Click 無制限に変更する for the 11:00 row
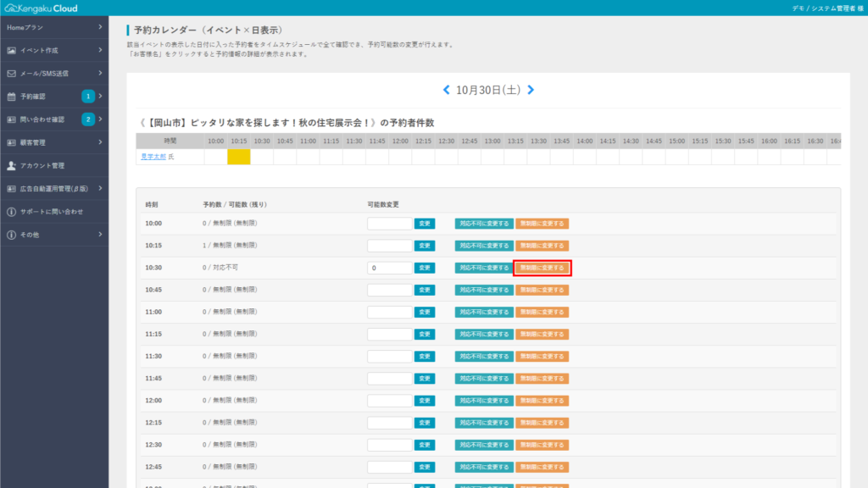868x488 pixels. [542, 312]
